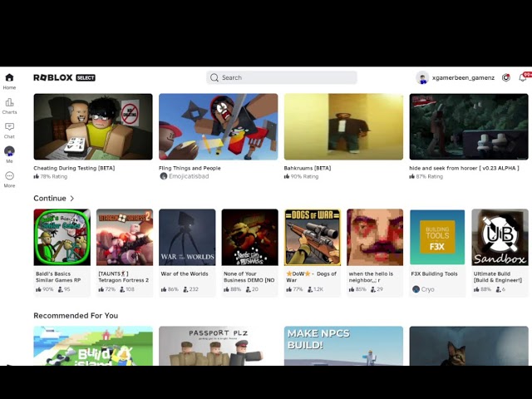The image size is (532, 399).
Task: Open the cat recommended game thumbnail
Action: [x=469, y=346]
